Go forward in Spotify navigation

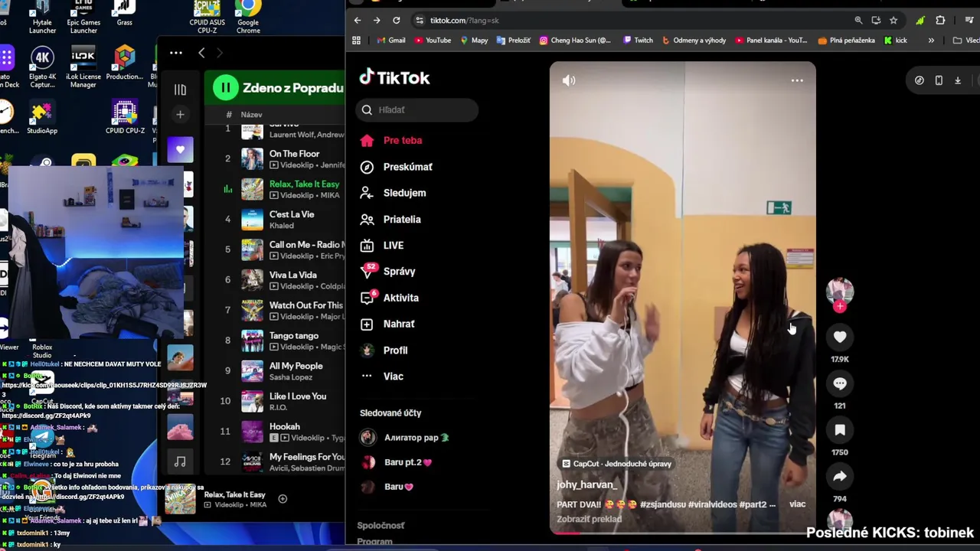point(220,53)
